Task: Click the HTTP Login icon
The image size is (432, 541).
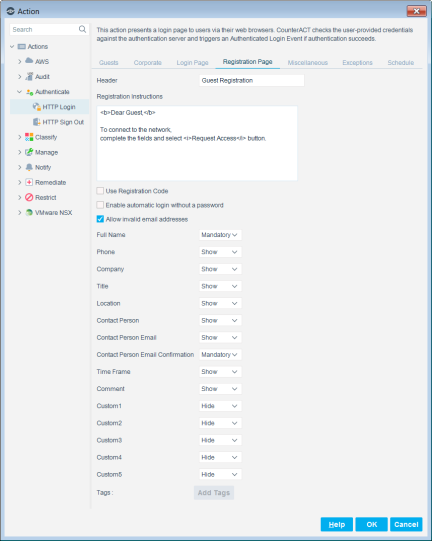Action: click(x=37, y=107)
